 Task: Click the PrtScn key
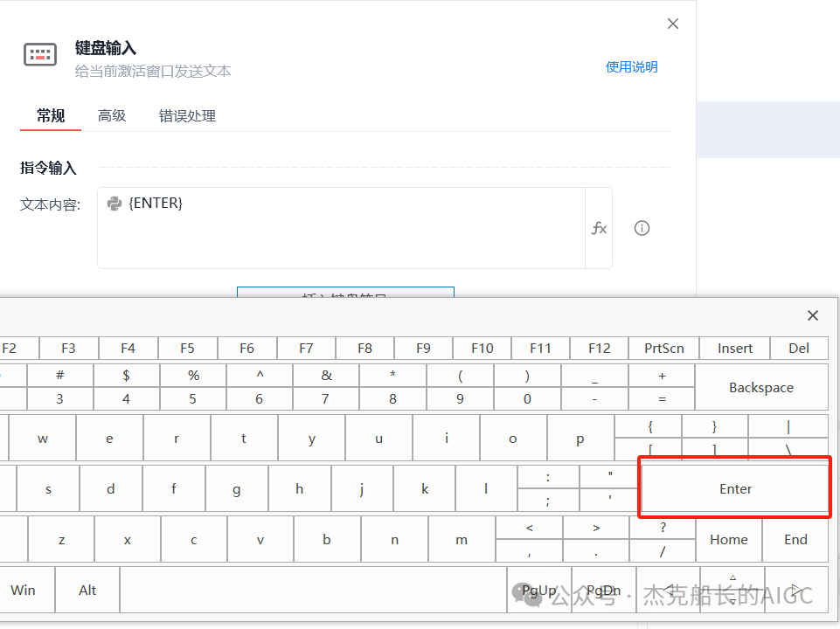663,348
